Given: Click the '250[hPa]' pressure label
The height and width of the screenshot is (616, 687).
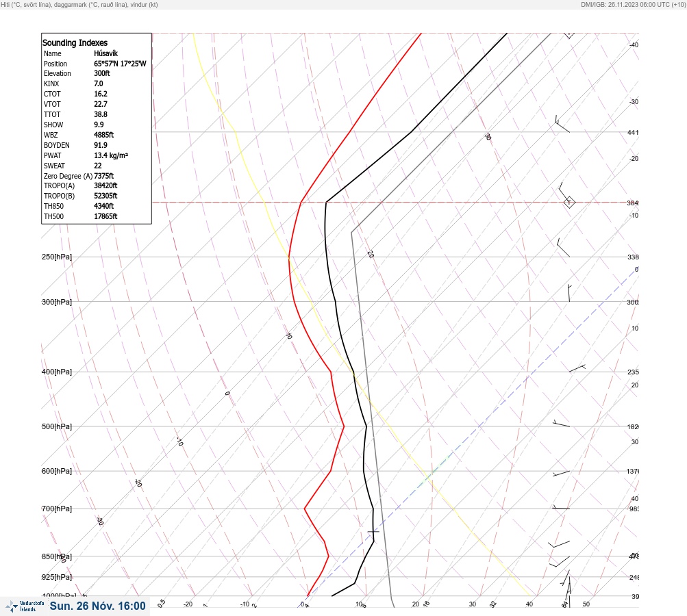Looking at the screenshot, I should pos(57,257).
